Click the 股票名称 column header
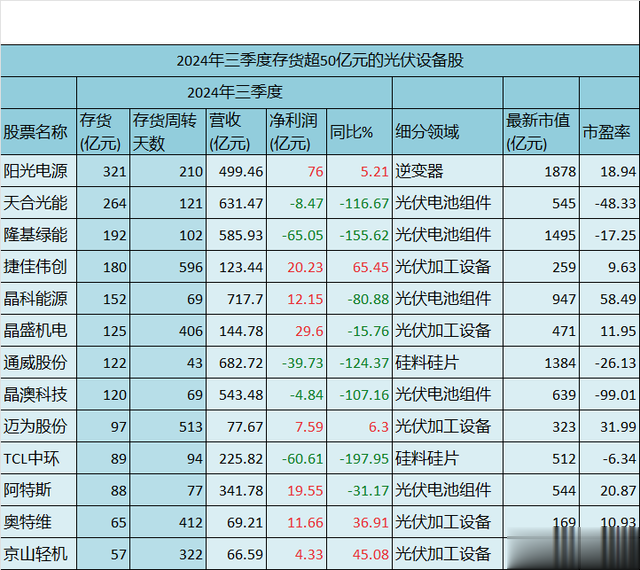 click(x=36, y=132)
